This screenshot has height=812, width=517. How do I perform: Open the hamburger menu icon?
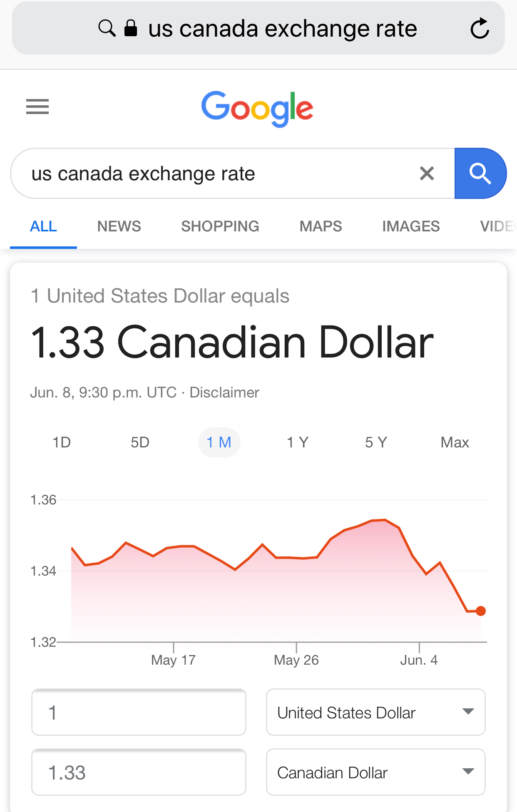[x=37, y=107]
